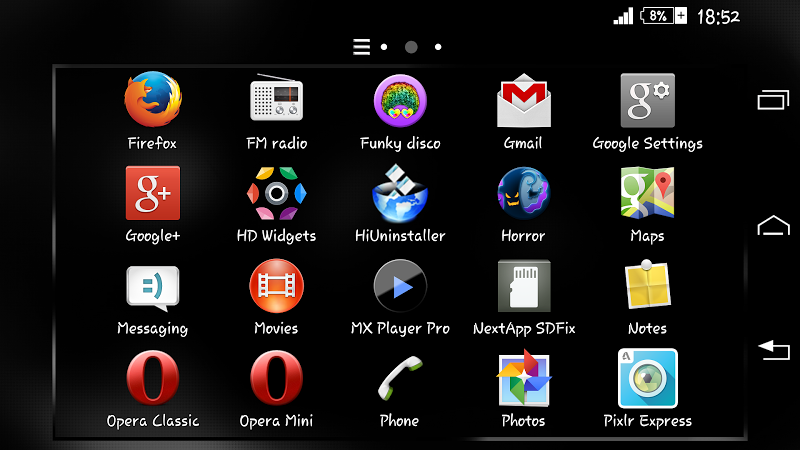Open Gmail
The width and height of the screenshot is (800, 450).
[x=523, y=100]
